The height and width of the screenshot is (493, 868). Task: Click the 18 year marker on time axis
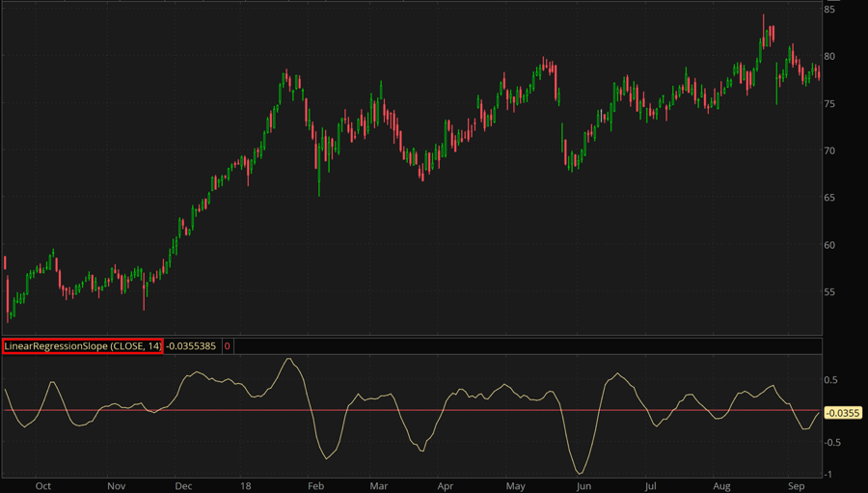tap(249, 486)
